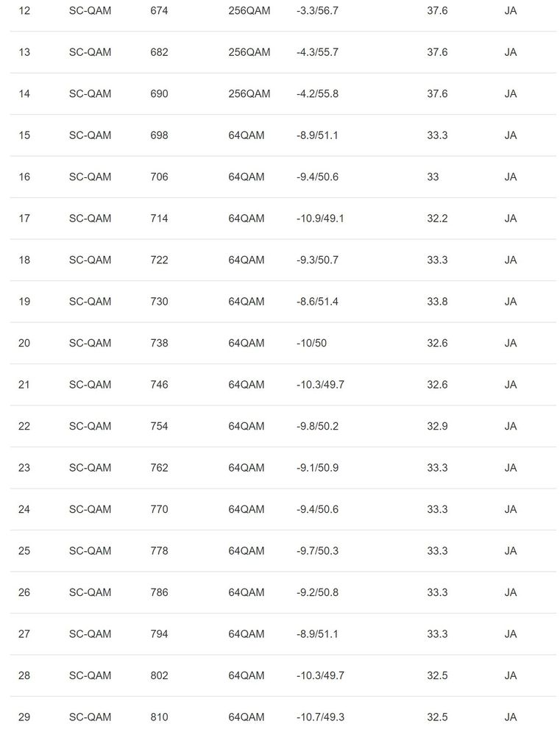Select frequency value 810
Screen dimensions: 560x735
159,717
